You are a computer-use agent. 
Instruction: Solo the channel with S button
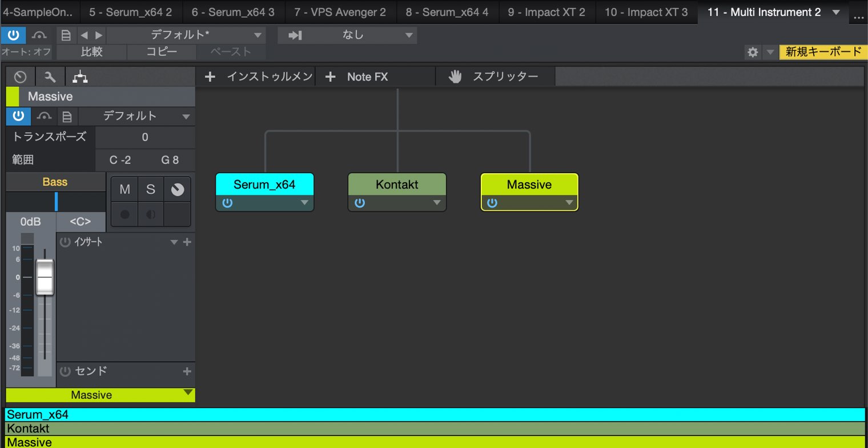(151, 190)
